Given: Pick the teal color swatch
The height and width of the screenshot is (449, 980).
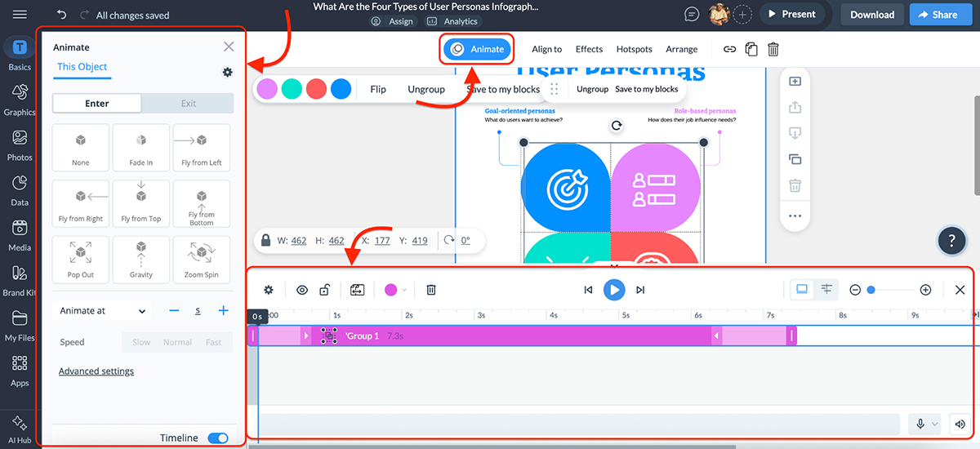Looking at the screenshot, I should click(x=292, y=89).
